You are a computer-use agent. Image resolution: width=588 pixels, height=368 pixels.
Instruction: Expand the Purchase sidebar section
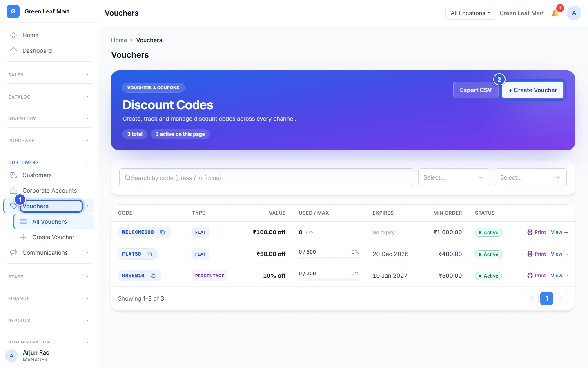[49, 141]
